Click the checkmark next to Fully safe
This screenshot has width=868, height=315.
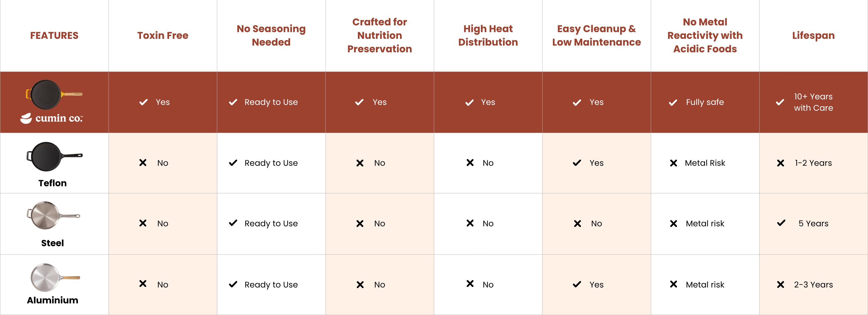pyautogui.click(x=673, y=102)
